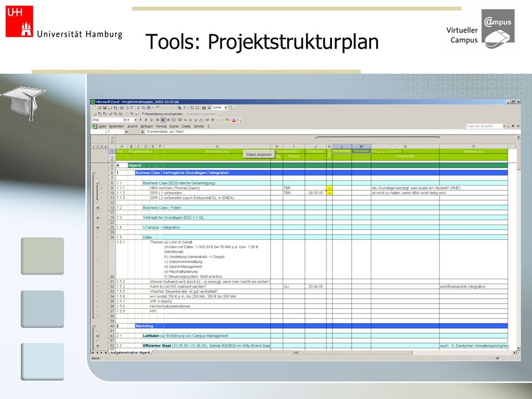Click the font color A icon
The width and height of the screenshot is (532, 399).
234,120
